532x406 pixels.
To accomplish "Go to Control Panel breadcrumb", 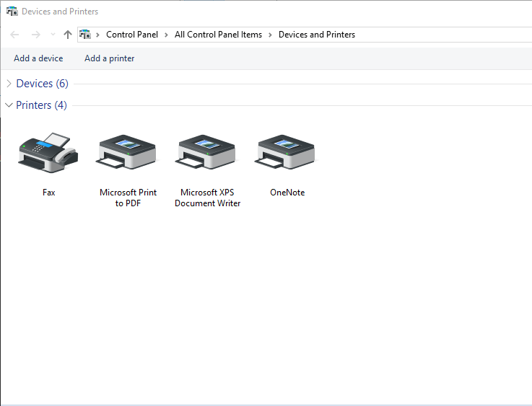I will pyautogui.click(x=132, y=35).
